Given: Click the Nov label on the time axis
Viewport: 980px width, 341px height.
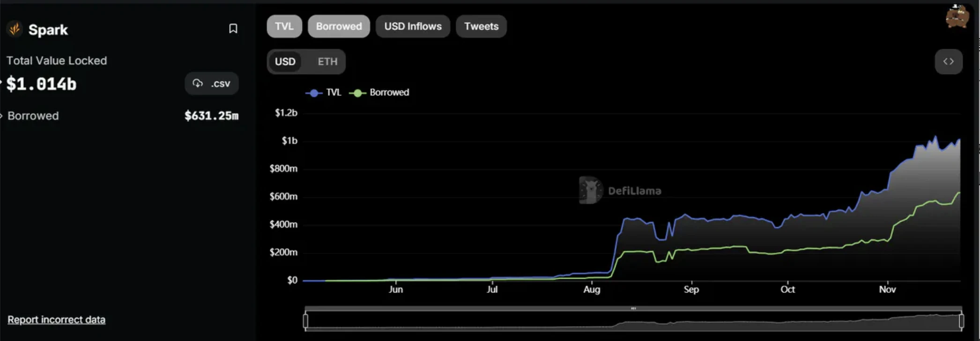Looking at the screenshot, I should tap(887, 289).
